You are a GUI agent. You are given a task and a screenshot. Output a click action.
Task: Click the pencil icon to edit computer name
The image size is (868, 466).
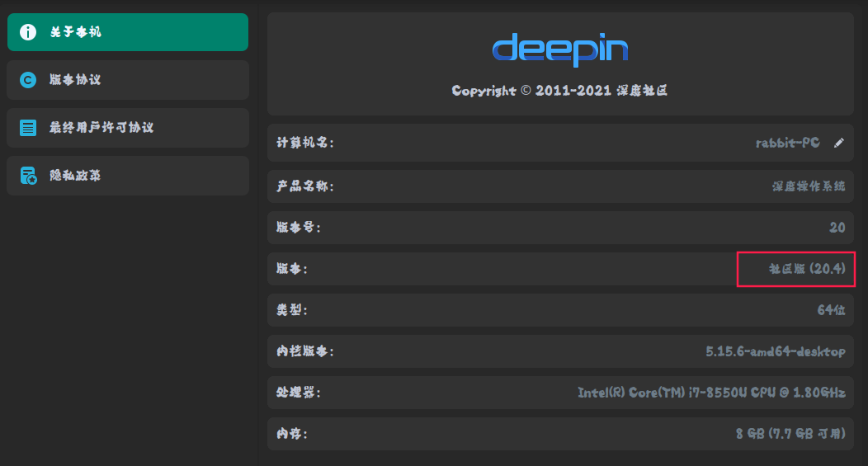click(838, 143)
